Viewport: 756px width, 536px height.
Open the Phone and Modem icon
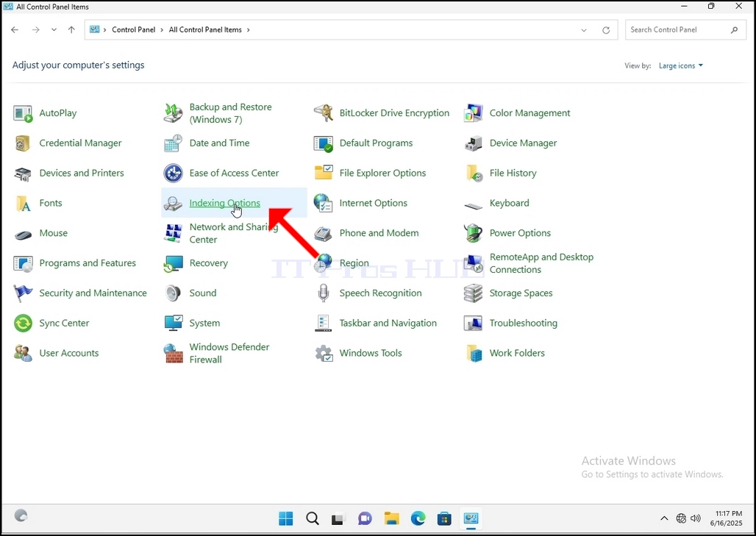[323, 233]
